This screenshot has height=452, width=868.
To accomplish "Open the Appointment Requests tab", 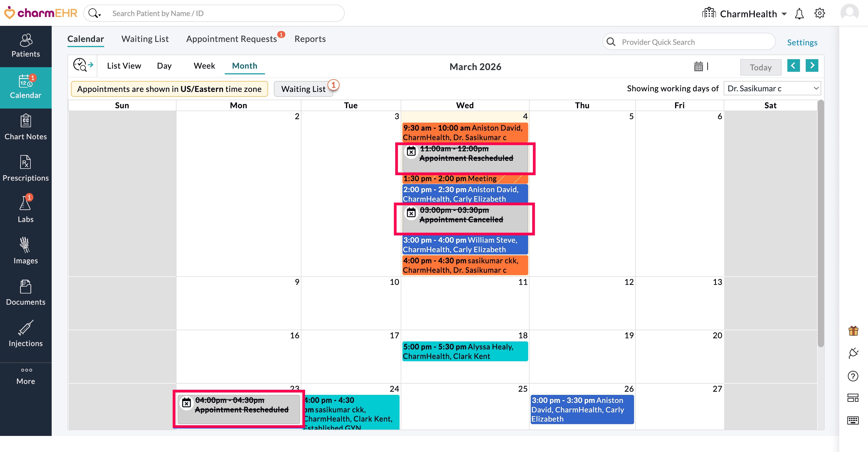I will (231, 39).
